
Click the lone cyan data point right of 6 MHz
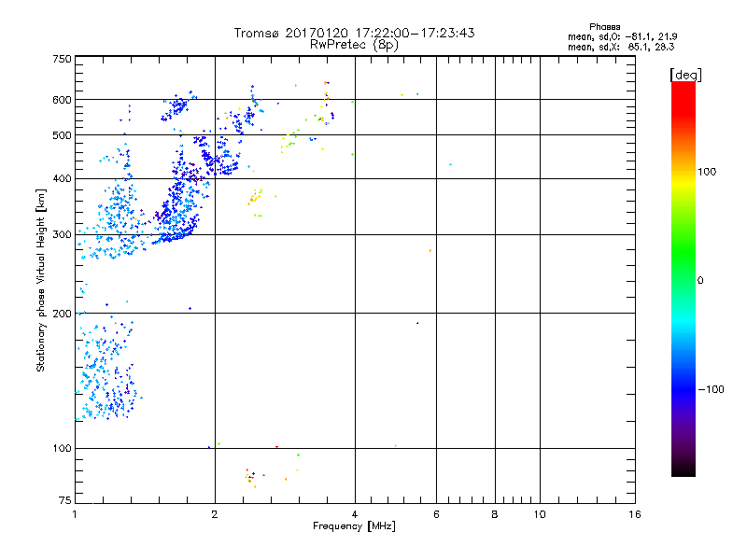click(x=450, y=164)
